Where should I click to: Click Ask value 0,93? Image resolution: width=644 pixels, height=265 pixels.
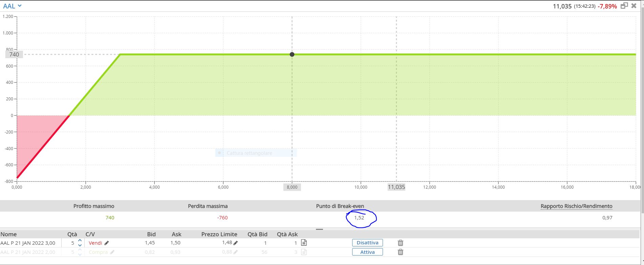coord(175,252)
